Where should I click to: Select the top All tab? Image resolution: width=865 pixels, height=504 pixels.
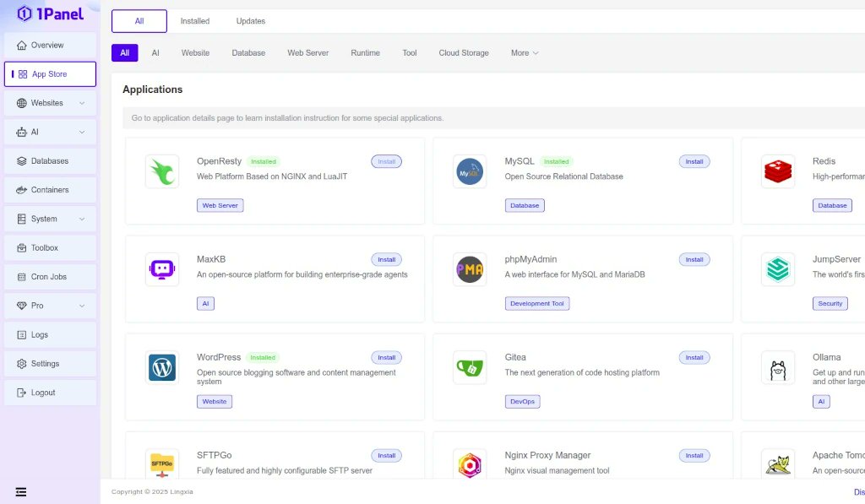(x=139, y=21)
